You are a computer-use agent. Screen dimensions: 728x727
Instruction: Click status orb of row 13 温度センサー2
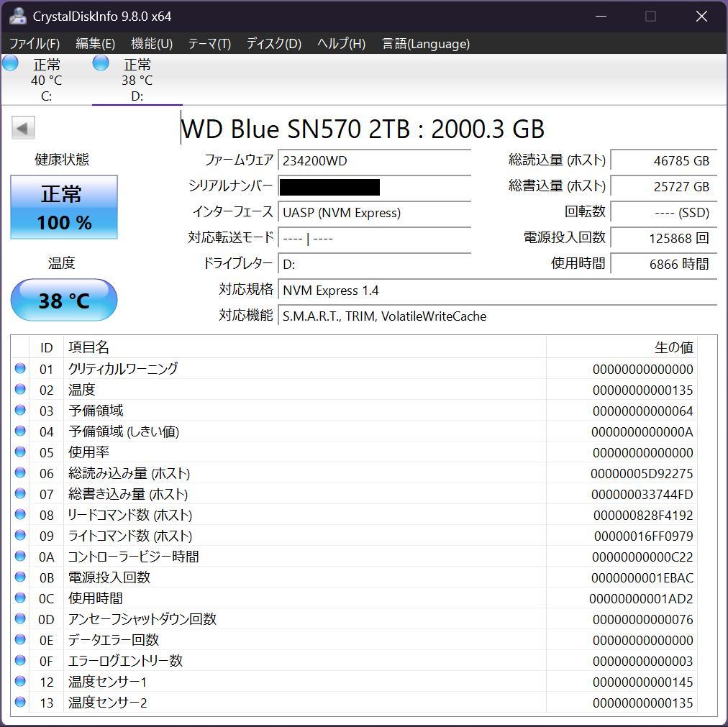(20, 702)
